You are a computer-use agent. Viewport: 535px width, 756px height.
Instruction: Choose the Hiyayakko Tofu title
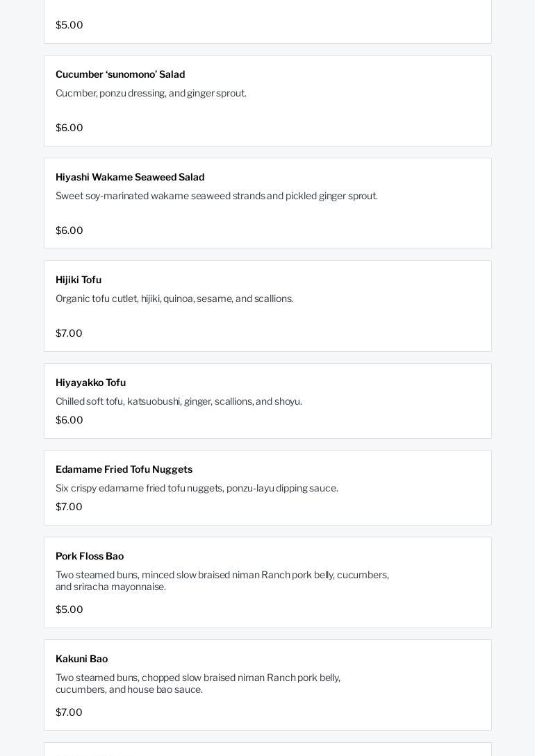tap(90, 383)
